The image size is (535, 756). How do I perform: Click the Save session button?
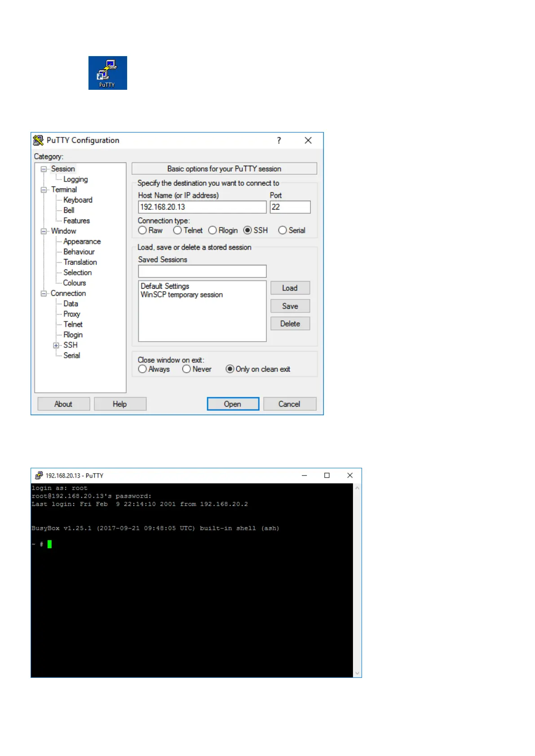point(290,306)
